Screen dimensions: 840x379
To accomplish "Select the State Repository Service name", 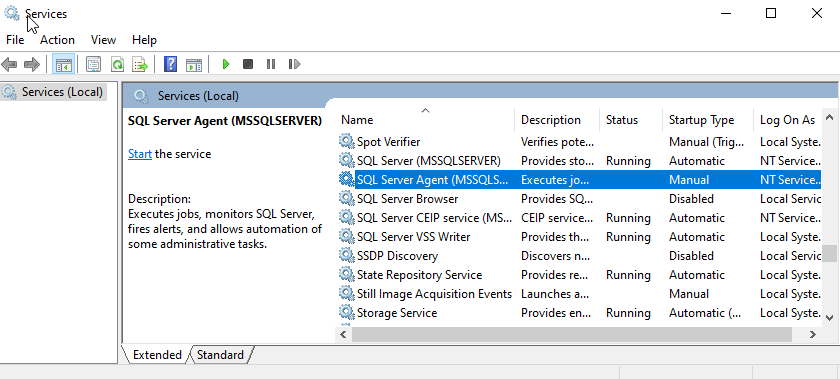I will 419,274.
